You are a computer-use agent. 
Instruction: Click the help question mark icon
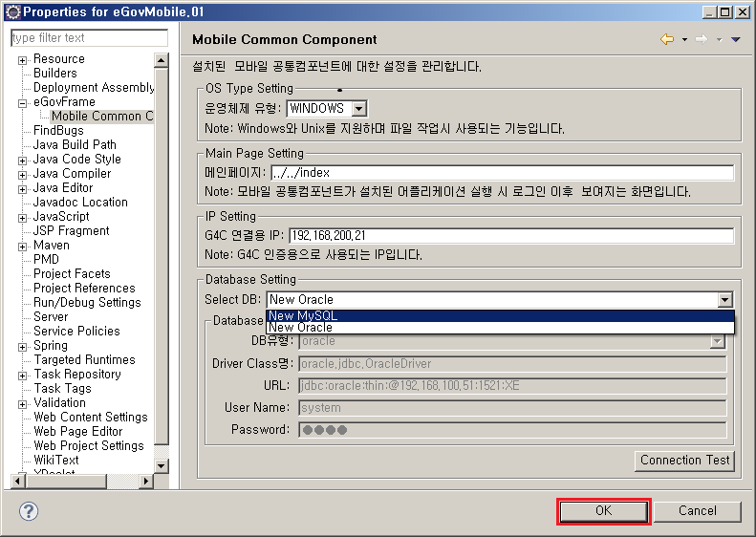point(29,511)
